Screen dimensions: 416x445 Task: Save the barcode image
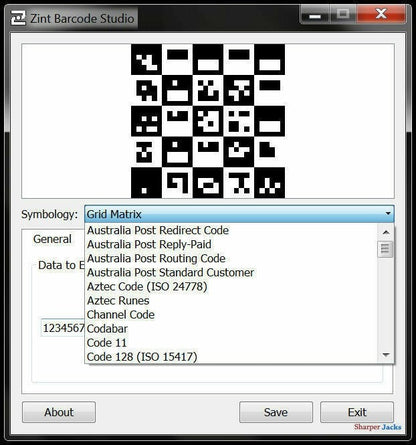276,412
